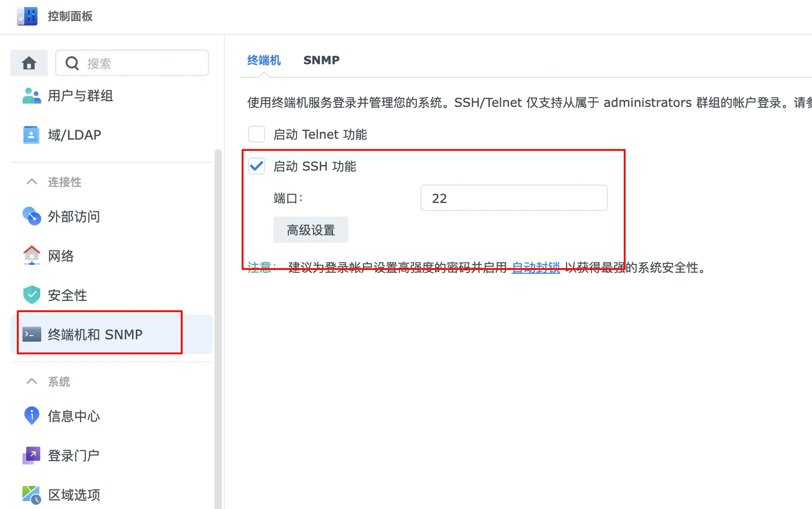Click the 控制面板 application icon

[x=27, y=16]
